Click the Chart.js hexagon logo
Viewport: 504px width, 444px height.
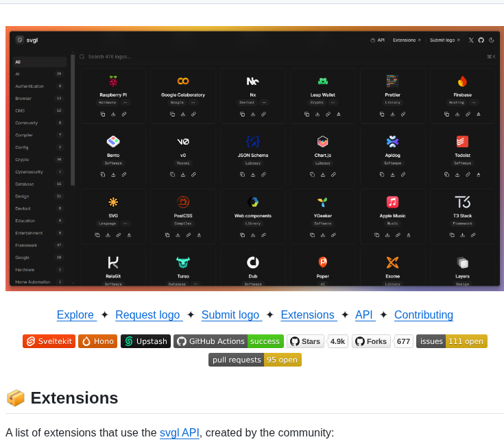[x=323, y=141]
